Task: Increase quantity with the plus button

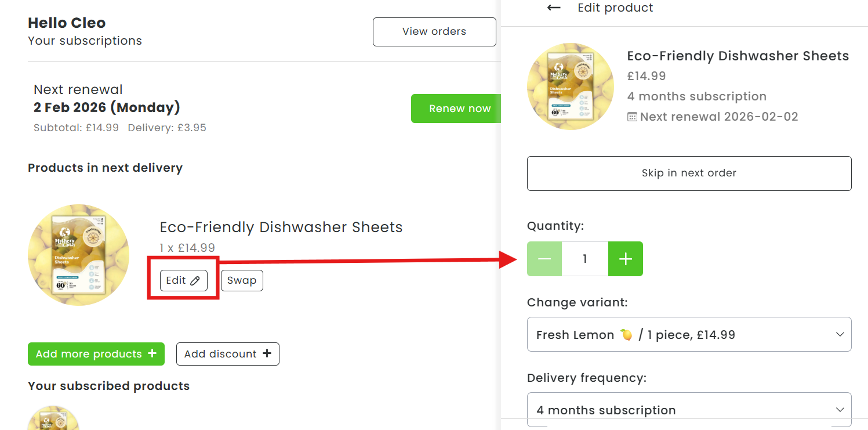Action: [625, 259]
